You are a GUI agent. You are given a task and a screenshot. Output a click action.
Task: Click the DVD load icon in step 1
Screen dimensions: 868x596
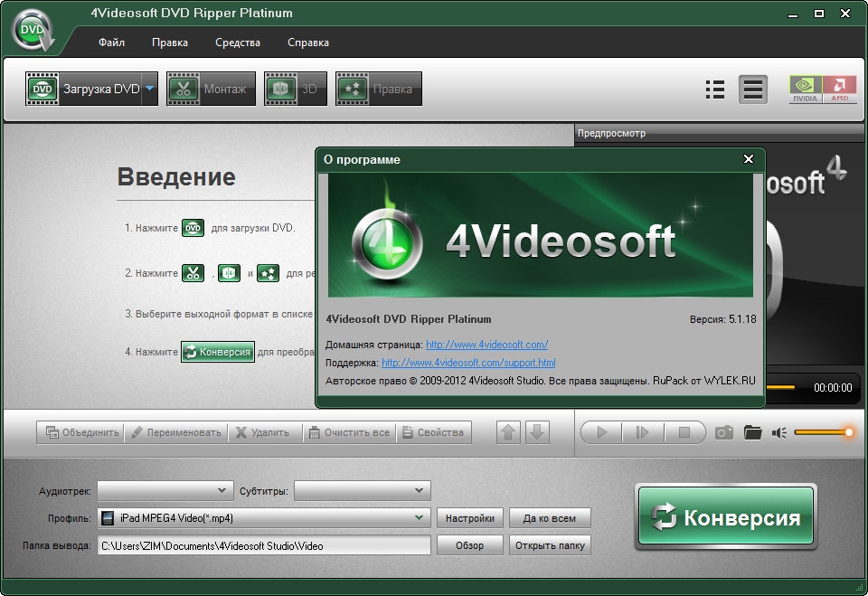pos(193,228)
